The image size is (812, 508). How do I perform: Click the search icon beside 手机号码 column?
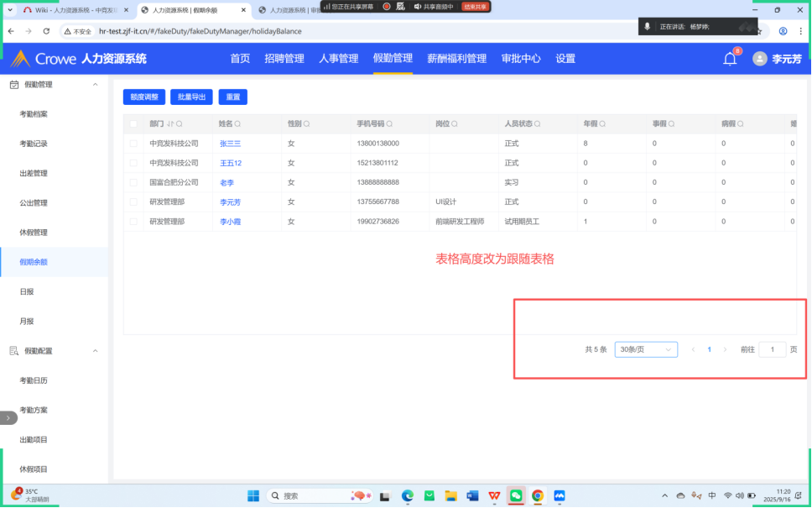point(391,123)
